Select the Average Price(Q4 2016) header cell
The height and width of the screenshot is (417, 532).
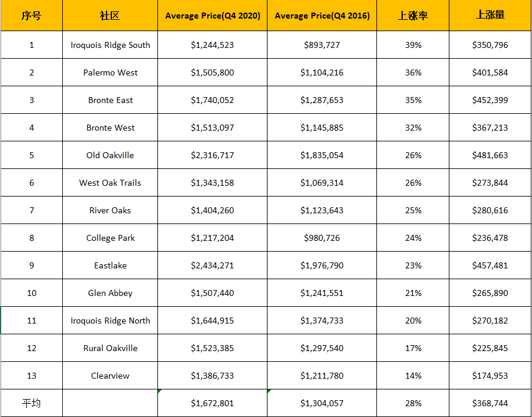coord(322,16)
